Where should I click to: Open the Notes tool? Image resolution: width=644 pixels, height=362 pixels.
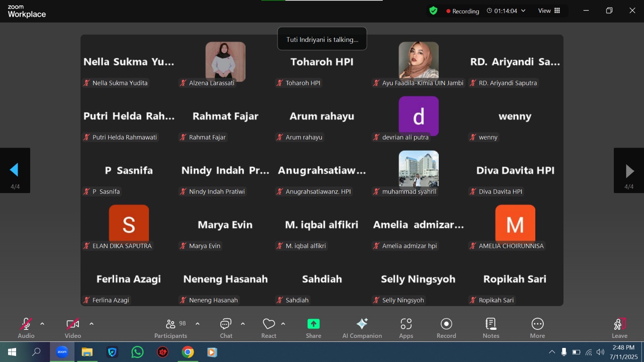coord(491,329)
